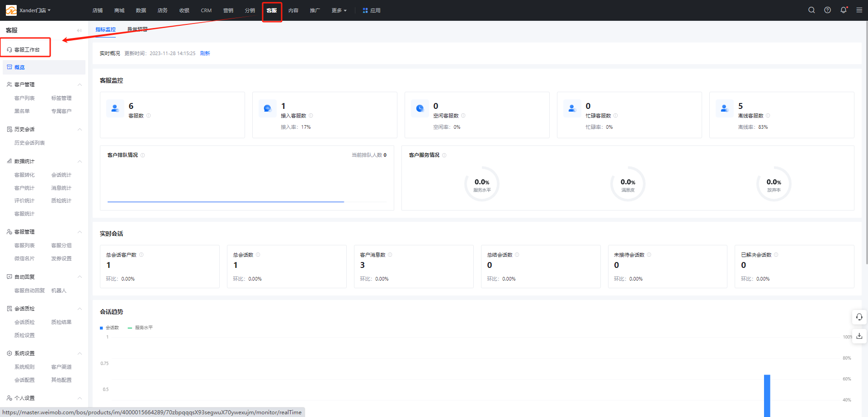Click the 服务水平 0.0% gauge ring

(x=482, y=184)
